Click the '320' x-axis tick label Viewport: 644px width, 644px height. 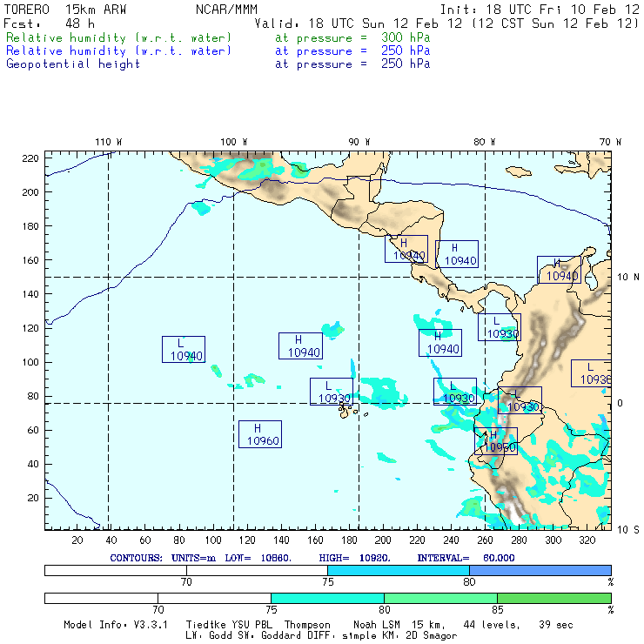point(587,540)
